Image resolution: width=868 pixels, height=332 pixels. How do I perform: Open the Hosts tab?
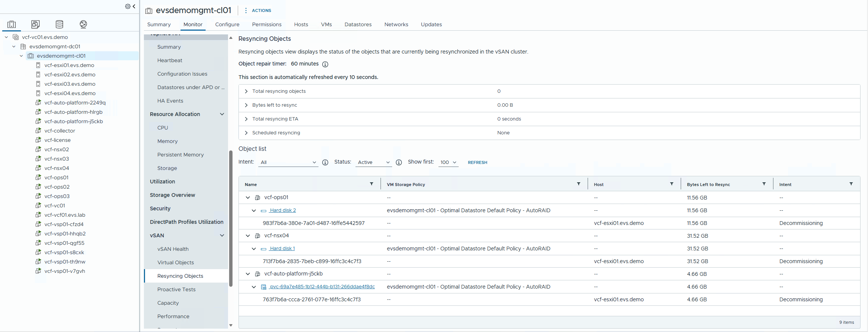tap(301, 24)
